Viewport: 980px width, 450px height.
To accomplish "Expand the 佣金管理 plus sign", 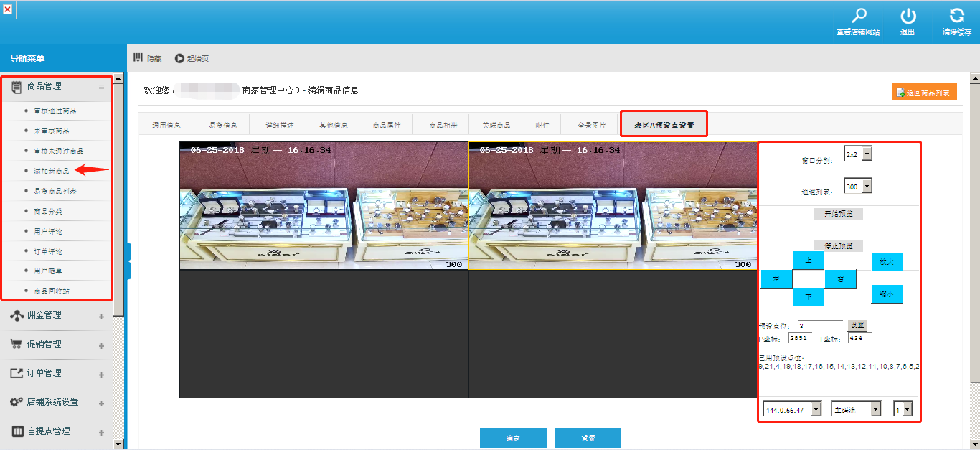I will [101, 317].
